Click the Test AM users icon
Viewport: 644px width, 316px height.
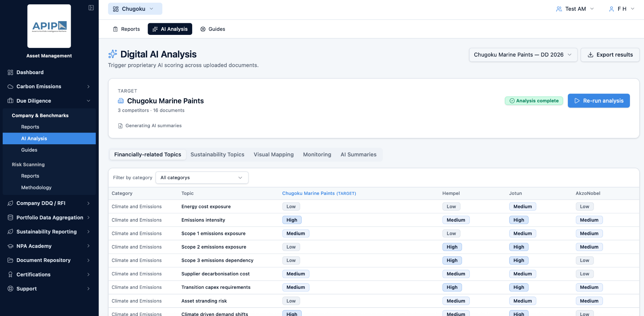[559, 9]
